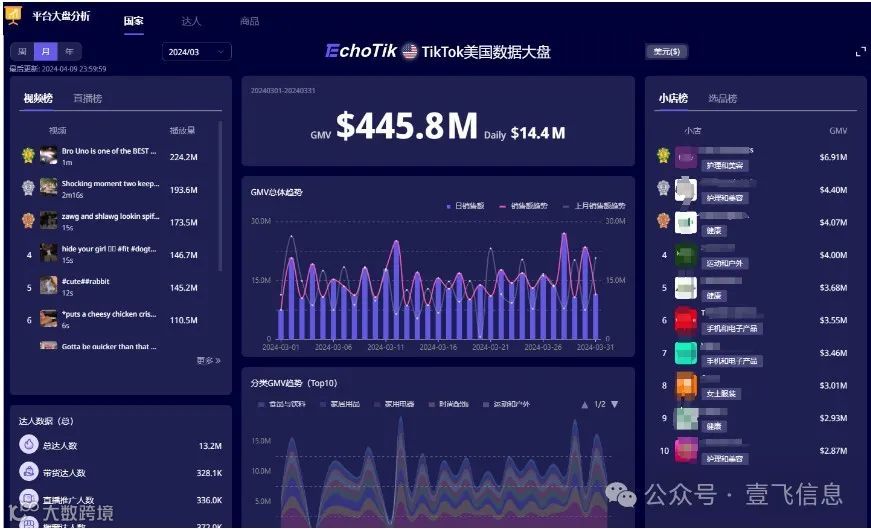The width and height of the screenshot is (871, 529).
Task: Click the US flag icon in the title
Action: (x=409, y=52)
